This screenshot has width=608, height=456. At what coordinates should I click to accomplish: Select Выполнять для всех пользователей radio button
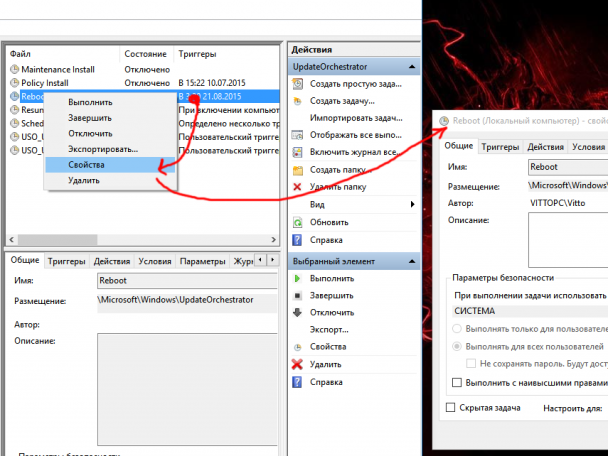[x=457, y=346]
